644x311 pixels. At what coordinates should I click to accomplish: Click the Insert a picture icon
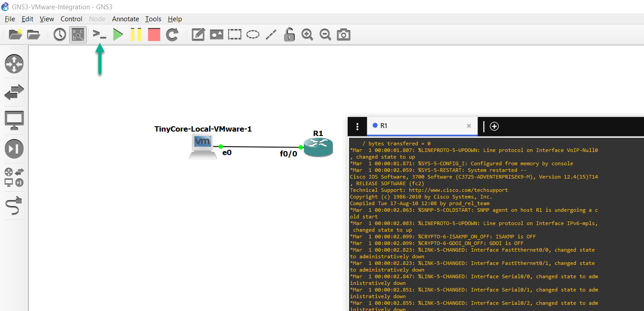coord(217,35)
